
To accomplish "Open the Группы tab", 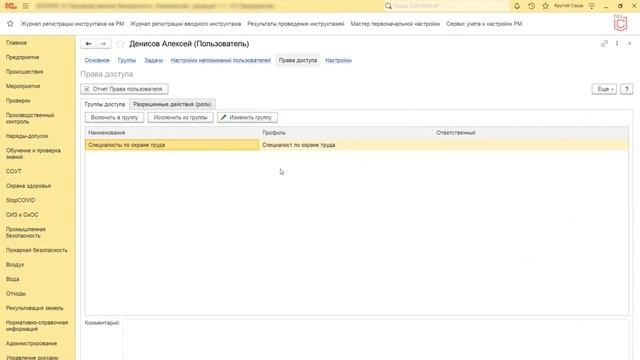I will tap(127, 60).
